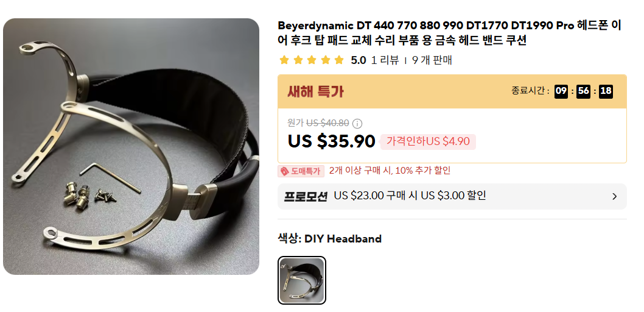Click the fifth yellow rating star
The width and height of the screenshot is (644, 312).
pos(339,60)
